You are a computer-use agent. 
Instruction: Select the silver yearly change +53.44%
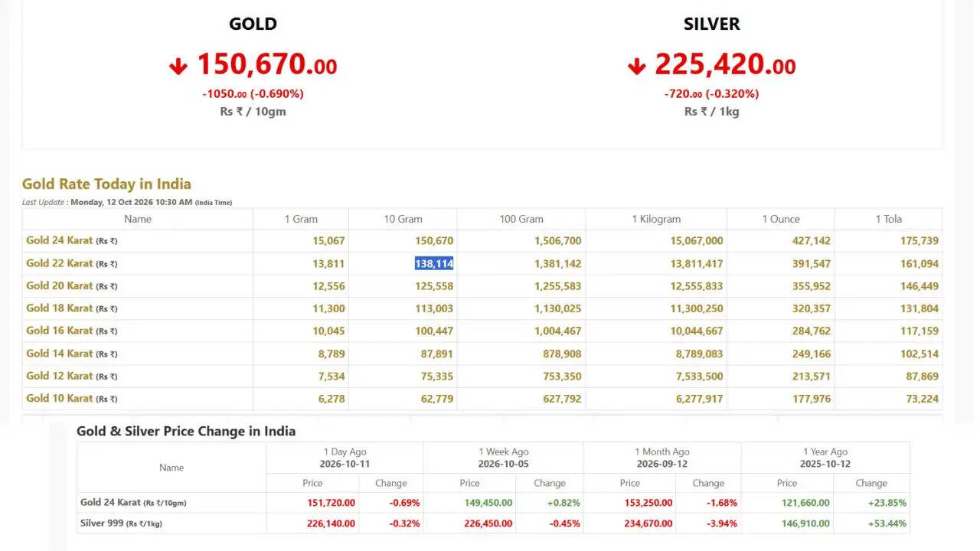tap(887, 523)
